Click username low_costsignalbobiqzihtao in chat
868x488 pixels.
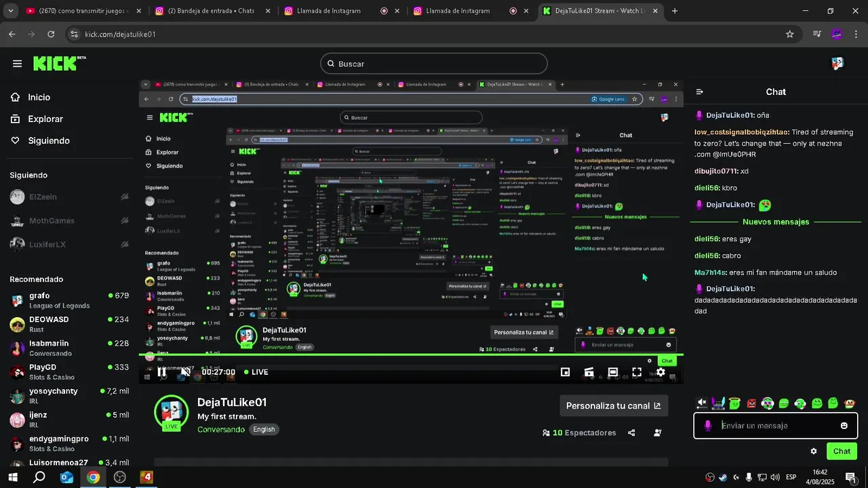click(x=741, y=132)
